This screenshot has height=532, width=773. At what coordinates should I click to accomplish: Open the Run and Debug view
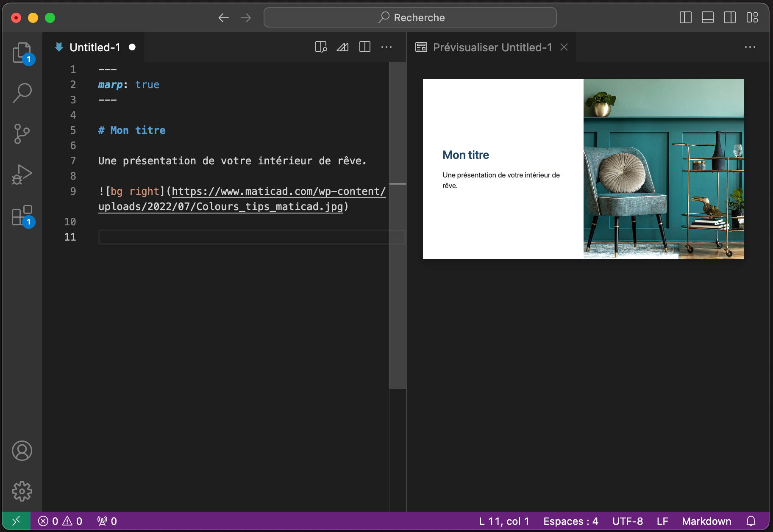[x=22, y=175]
